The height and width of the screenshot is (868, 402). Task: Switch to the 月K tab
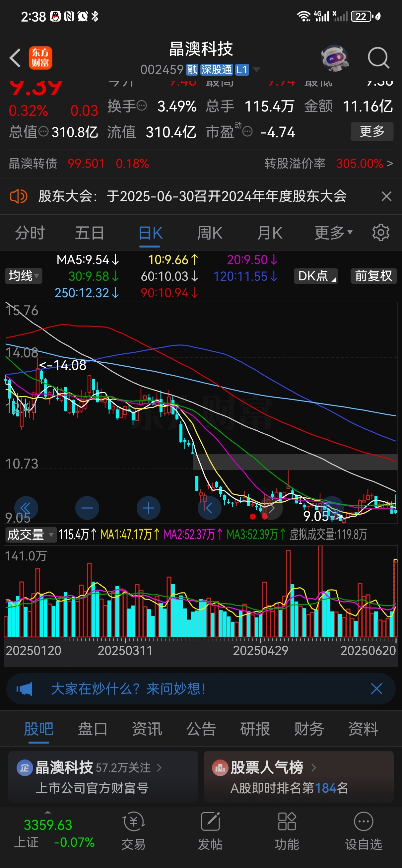coord(270,233)
